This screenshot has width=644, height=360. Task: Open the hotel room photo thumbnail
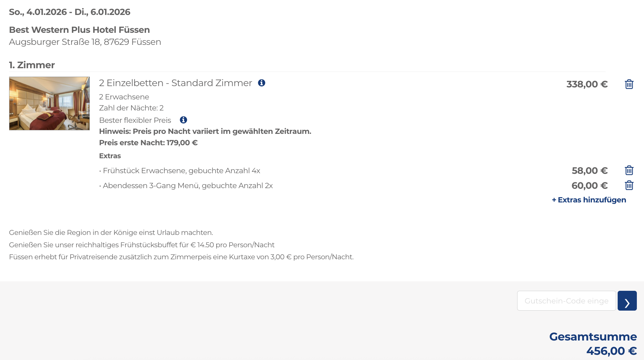tap(49, 103)
